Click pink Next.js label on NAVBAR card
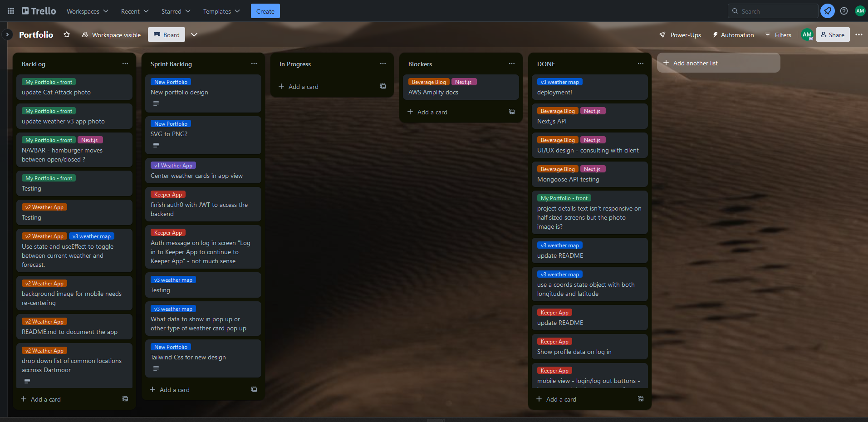Screen dimensions: 868x422 pos(90,140)
